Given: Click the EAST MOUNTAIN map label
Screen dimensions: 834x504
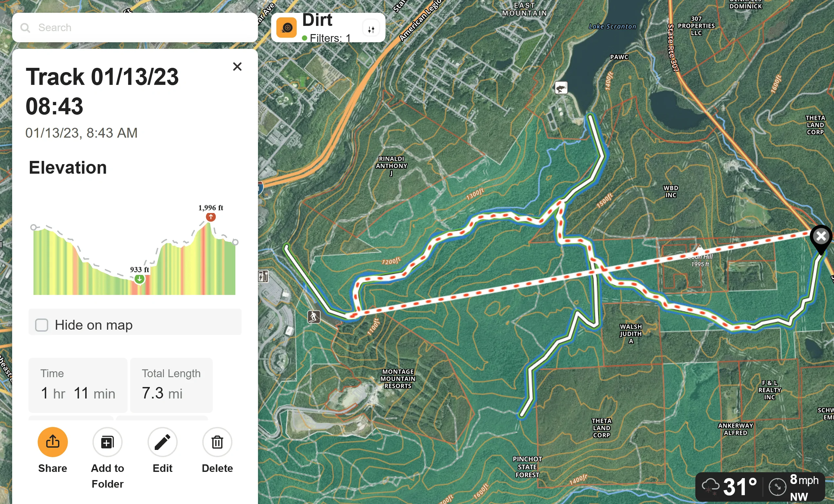Looking at the screenshot, I should 524,10.
